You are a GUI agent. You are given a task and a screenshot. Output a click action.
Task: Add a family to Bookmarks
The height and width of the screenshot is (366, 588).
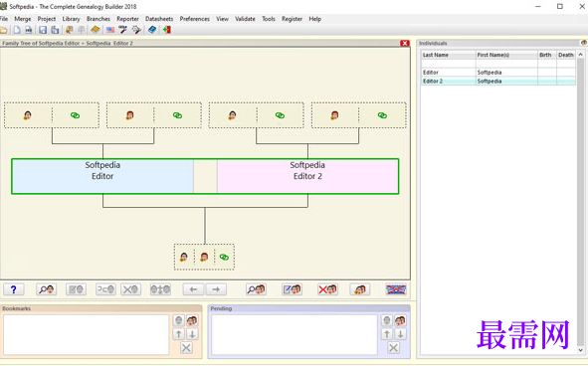(x=192, y=320)
